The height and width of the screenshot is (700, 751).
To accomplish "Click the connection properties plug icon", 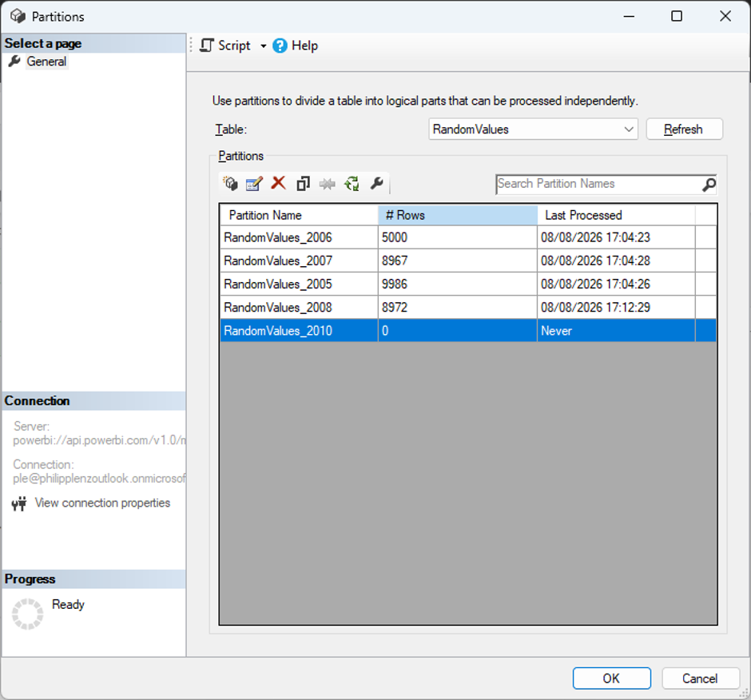I will [19, 503].
